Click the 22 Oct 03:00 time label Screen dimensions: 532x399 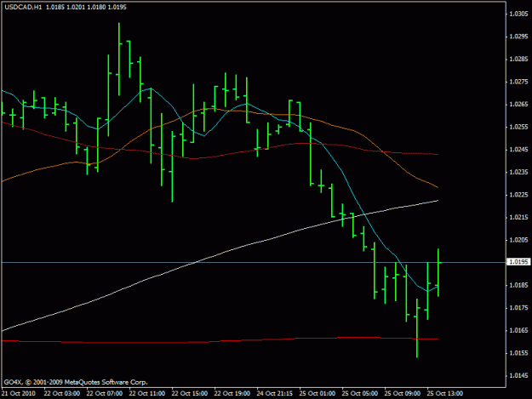pos(62,393)
